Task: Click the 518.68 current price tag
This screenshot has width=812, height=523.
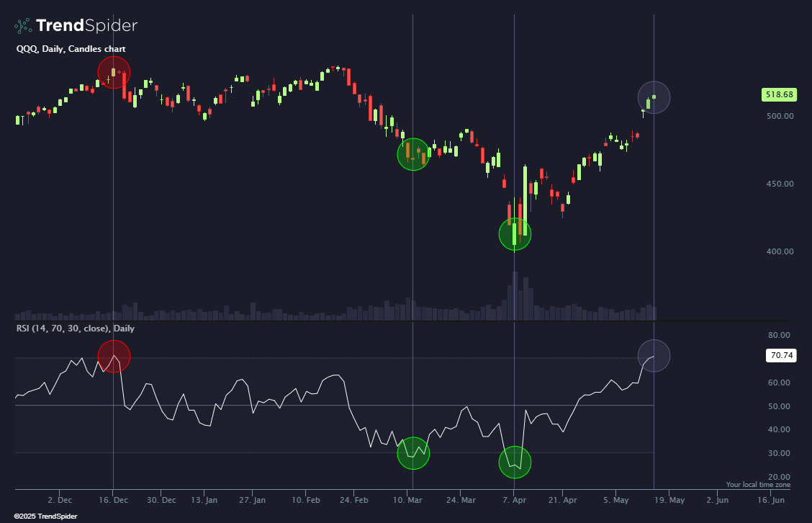Action: tap(779, 94)
